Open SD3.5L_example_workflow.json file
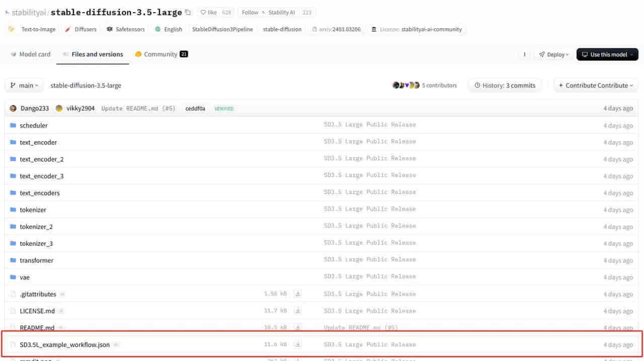 (64, 345)
